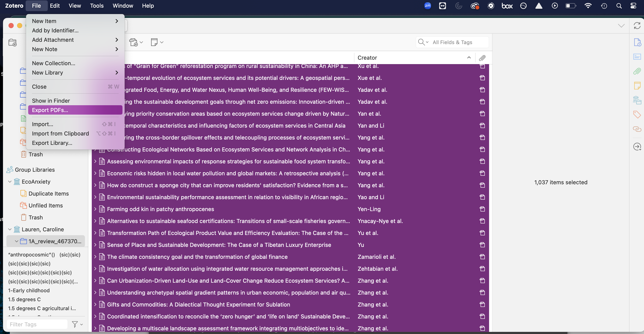
Task: Open the Related items pane icon
Action: click(637, 129)
